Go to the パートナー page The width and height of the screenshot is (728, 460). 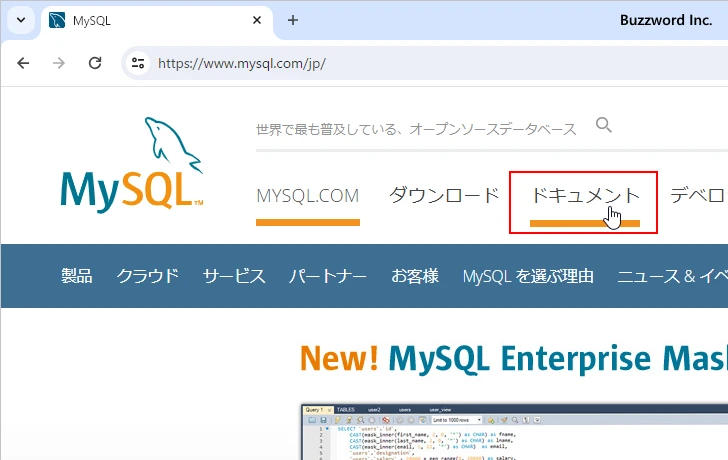[328, 276]
